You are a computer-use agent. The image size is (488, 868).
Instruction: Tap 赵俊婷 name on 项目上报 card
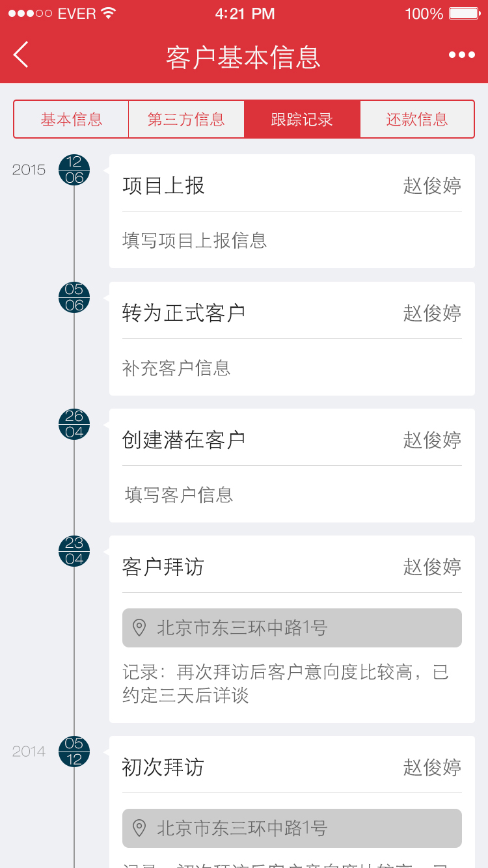pos(432,186)
